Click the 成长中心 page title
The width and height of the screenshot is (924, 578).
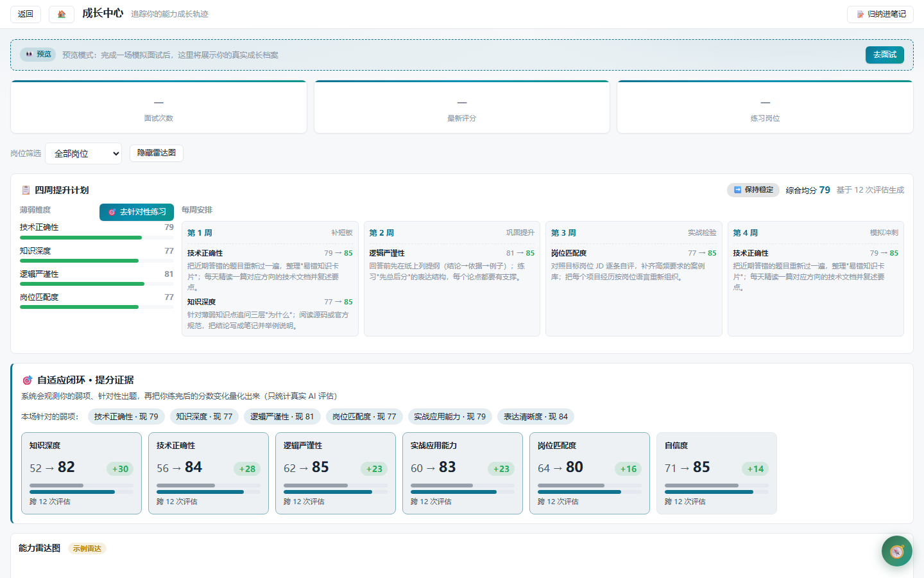point(103,13)
